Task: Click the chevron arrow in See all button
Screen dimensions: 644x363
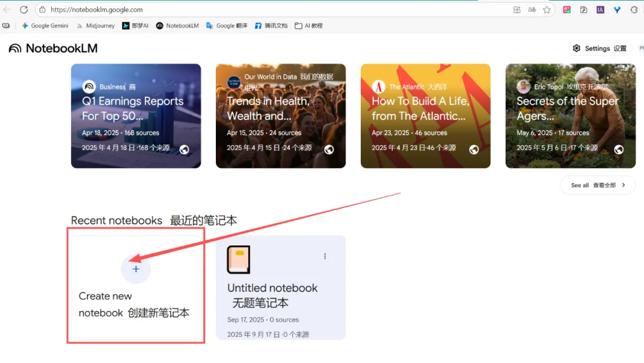Action: 624,186
